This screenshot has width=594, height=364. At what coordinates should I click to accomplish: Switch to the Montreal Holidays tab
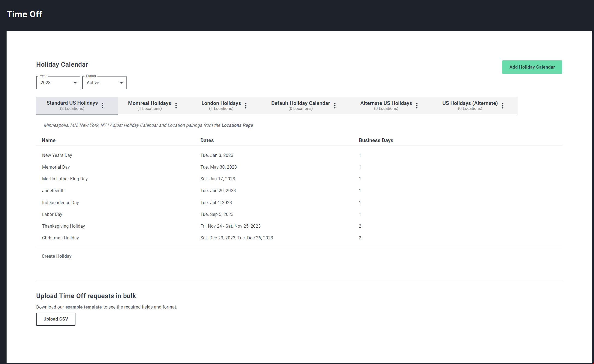click(x=150, y=105)
